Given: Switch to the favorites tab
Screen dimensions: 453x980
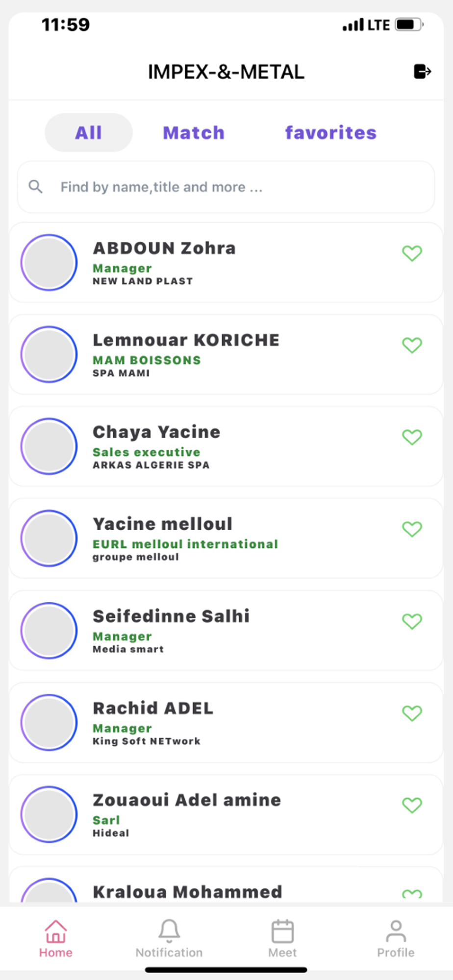Looking at the screenshot, I should [331, 133].
